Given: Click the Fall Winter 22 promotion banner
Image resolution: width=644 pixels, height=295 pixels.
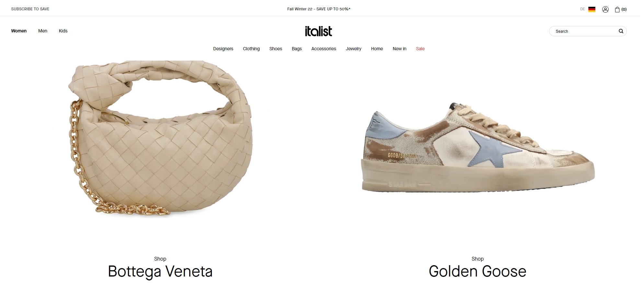Looking at the screenshot, I should pos(319,9).
